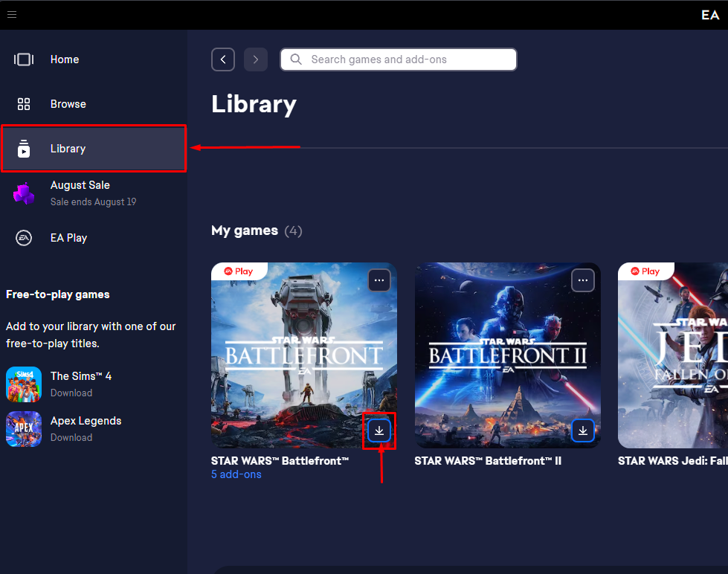Open the STAR WARS Battlefront II title
This screenshot has height=574, width=728.
coord(488,461)
